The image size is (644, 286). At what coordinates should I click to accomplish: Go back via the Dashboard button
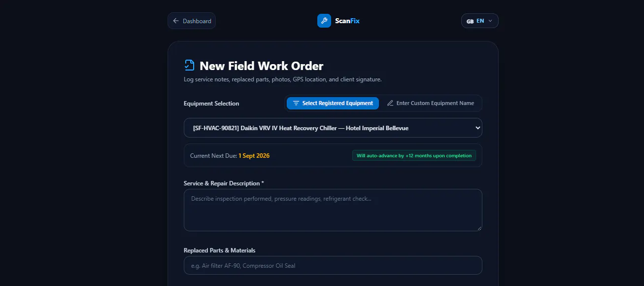click(192, 21)
